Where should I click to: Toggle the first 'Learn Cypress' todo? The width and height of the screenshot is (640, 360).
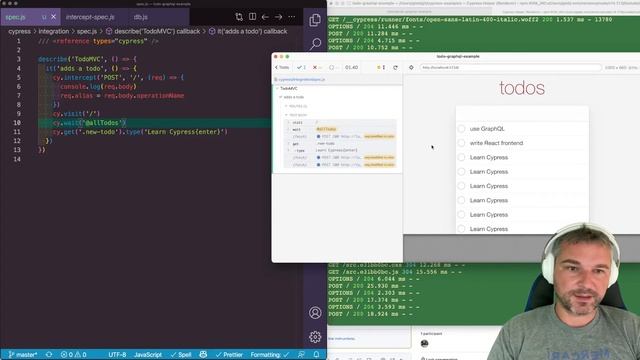coord(461,157)
